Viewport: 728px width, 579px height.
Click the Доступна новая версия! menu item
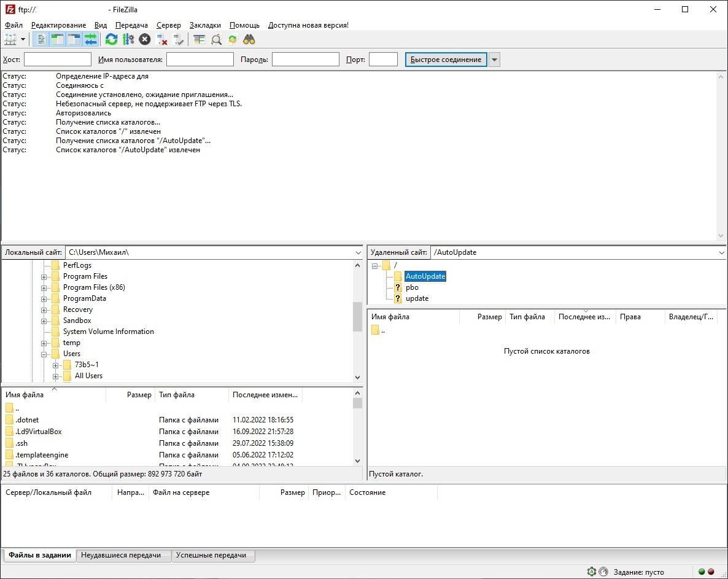(308, 25)
